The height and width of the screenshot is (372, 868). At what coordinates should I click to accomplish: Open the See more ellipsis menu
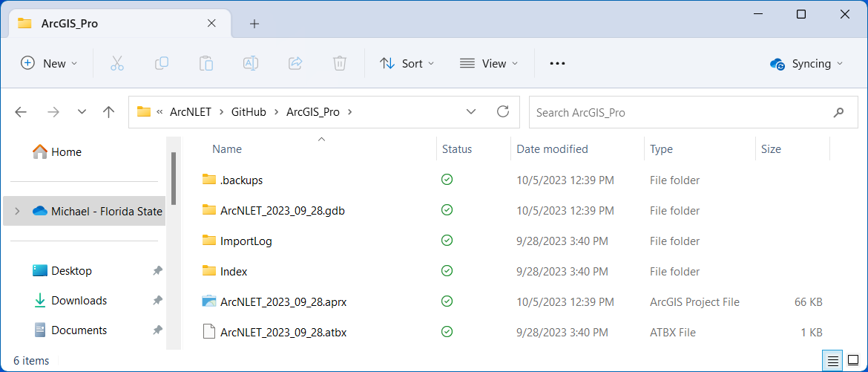tap(557, 63)
